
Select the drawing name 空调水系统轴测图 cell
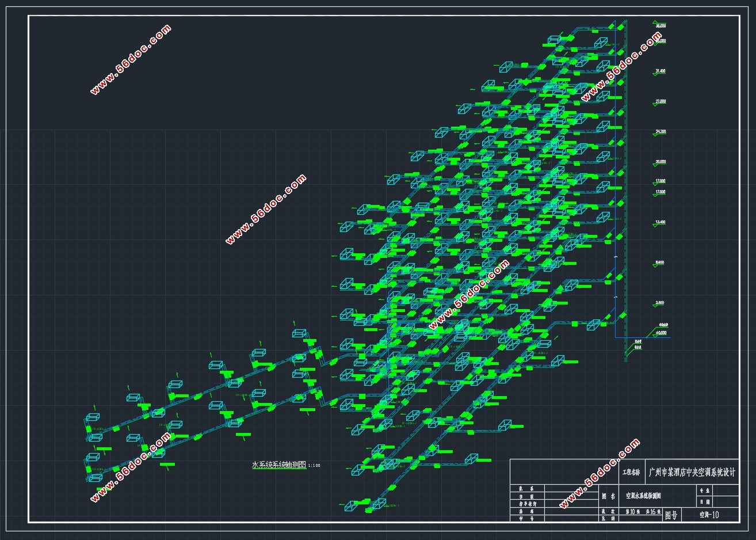[x=644, y=496]
